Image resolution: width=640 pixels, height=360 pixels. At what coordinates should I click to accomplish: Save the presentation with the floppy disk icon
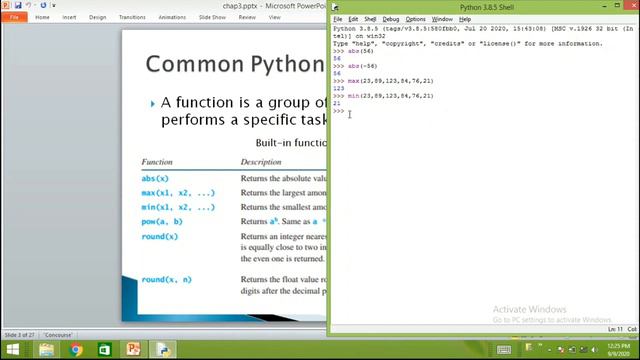pyautogui.click(x=18, y=5)
